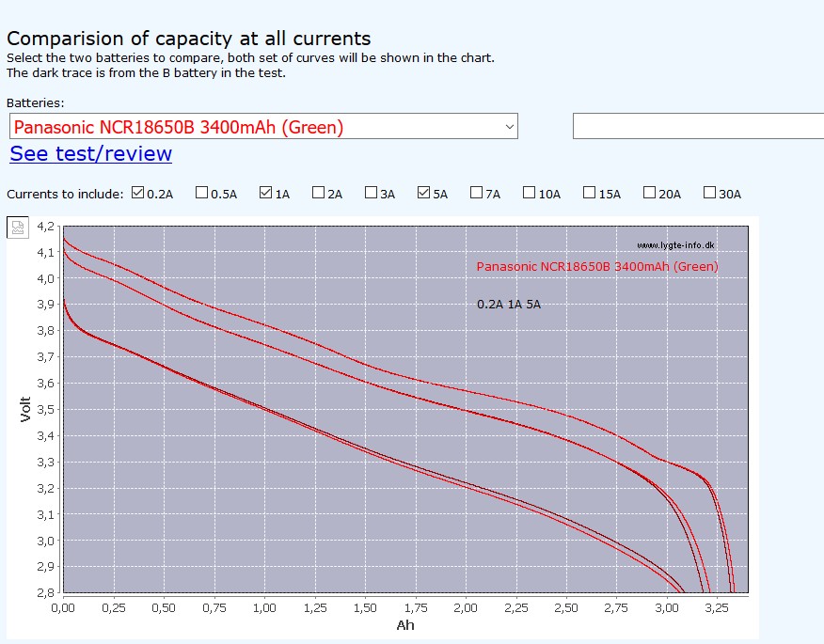Click the www.lygte-info.dk text in chart
Screen dimensions: 824x644
[x=675, y=245]
